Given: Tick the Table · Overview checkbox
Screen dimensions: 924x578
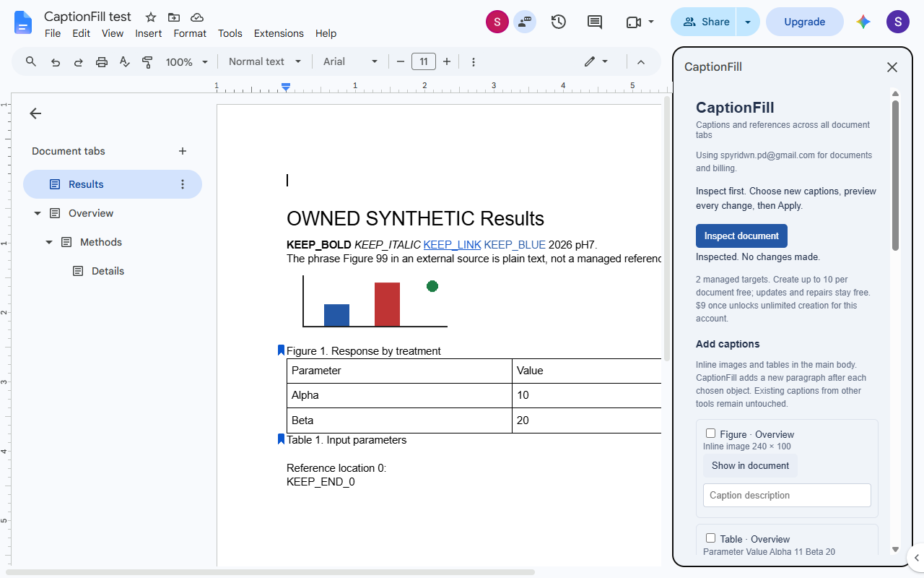Looking at the screenshot, I should coord(710,538).
